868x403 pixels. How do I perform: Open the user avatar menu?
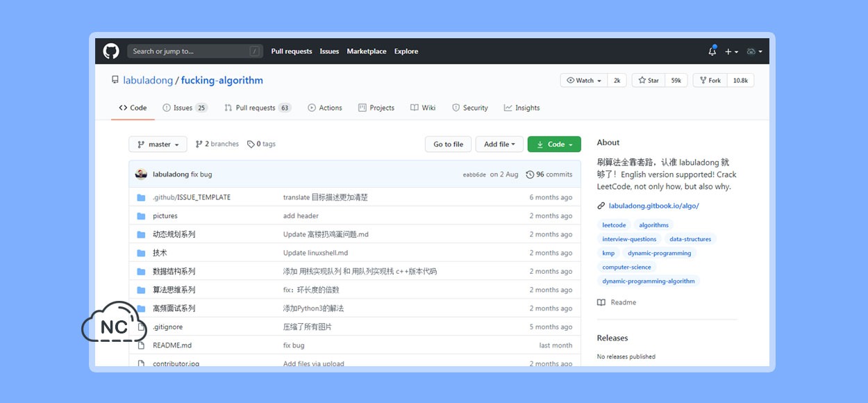pyautogui.click(x=754, y=51)
